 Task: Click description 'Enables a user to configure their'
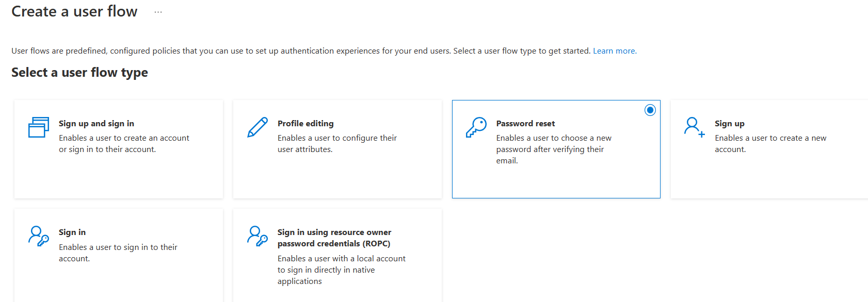337,138
